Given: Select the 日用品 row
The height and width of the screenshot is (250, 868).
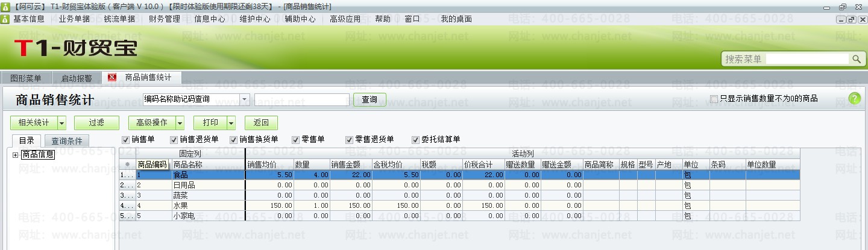Looking at the screenshot, I should [459, 185].
